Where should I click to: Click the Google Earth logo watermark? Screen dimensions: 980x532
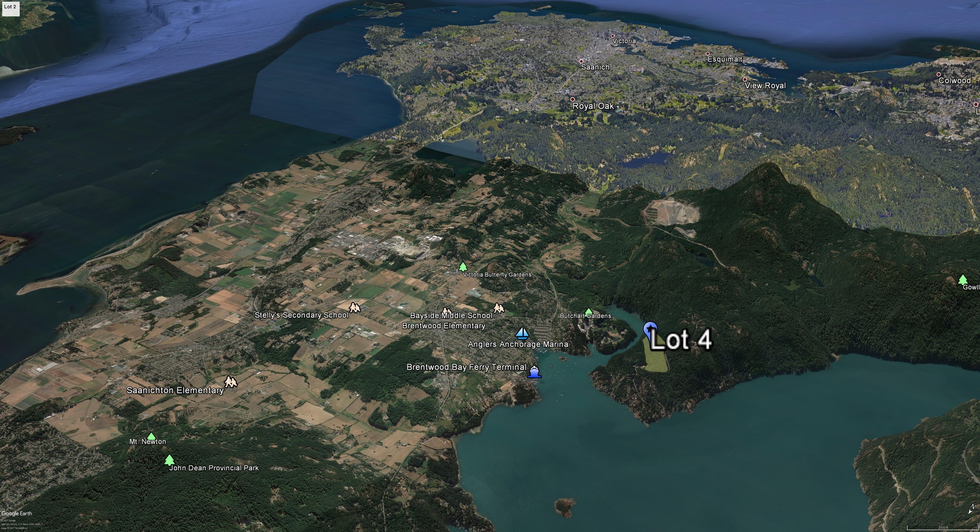coord(16,514)
